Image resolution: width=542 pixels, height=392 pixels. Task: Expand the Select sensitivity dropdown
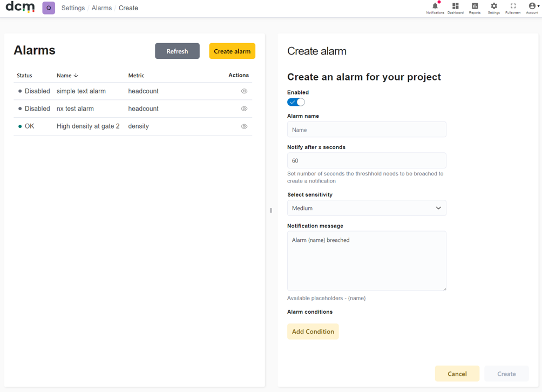(x=367, y=208)
